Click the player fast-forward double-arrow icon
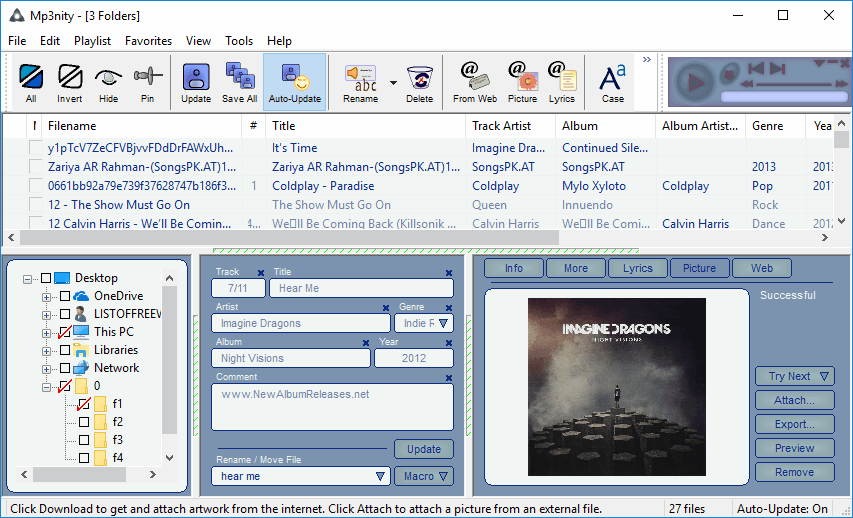This screenshot has height=518, width=853. point(841,84)
